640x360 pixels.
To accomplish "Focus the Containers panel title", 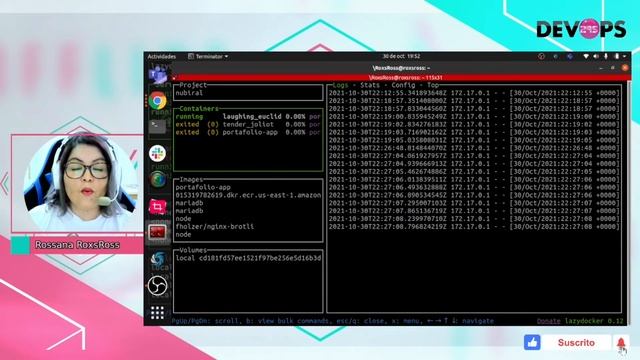I will point(199,109).
